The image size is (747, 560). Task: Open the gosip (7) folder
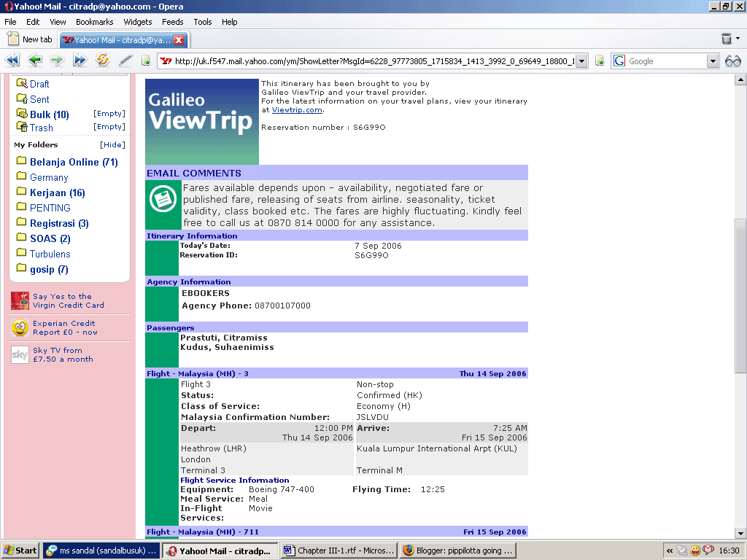coord(49,270)
